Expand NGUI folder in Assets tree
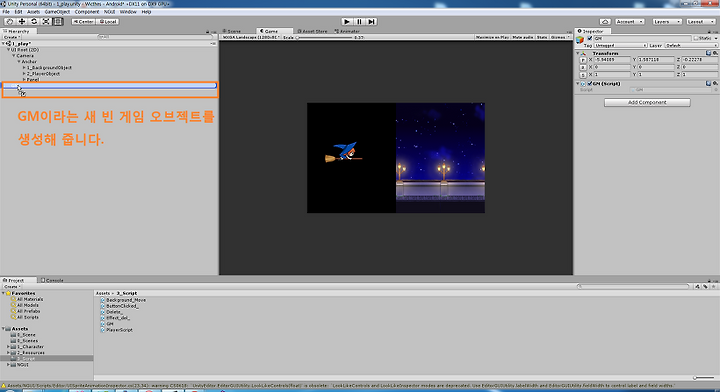This screenshot has width=720, height=392. 8,364
